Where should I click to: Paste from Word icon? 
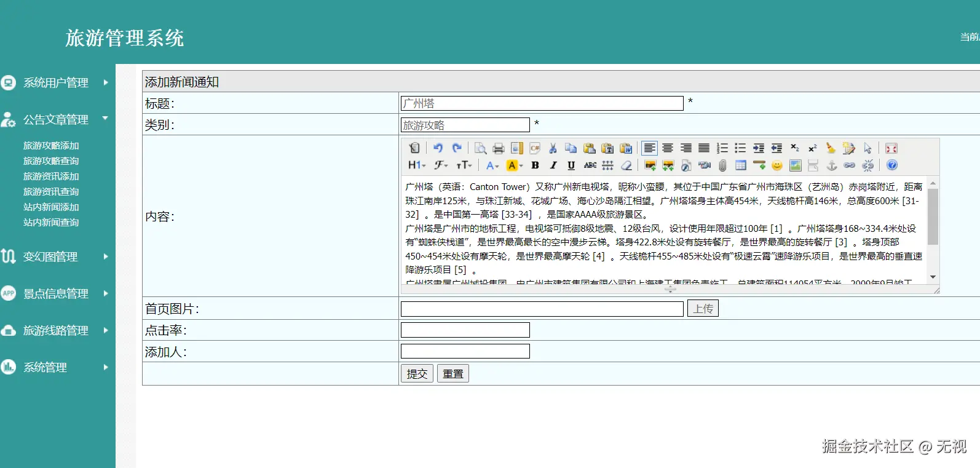point(626,148)
